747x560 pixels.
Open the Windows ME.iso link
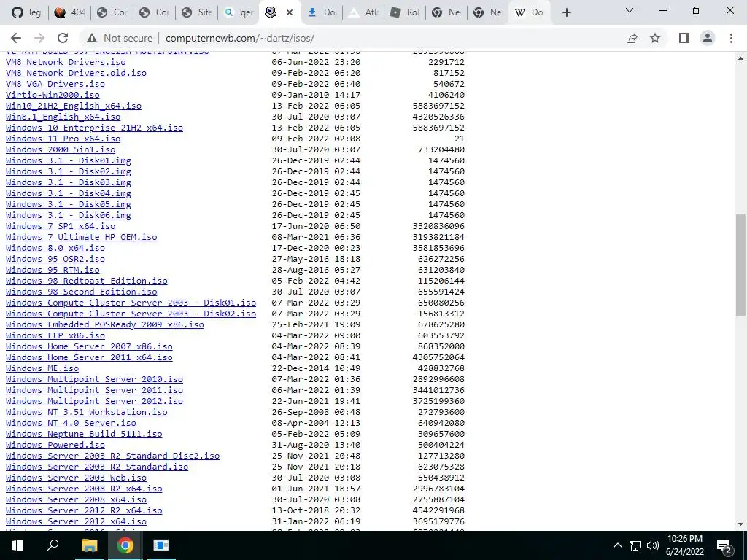[42, 368]
